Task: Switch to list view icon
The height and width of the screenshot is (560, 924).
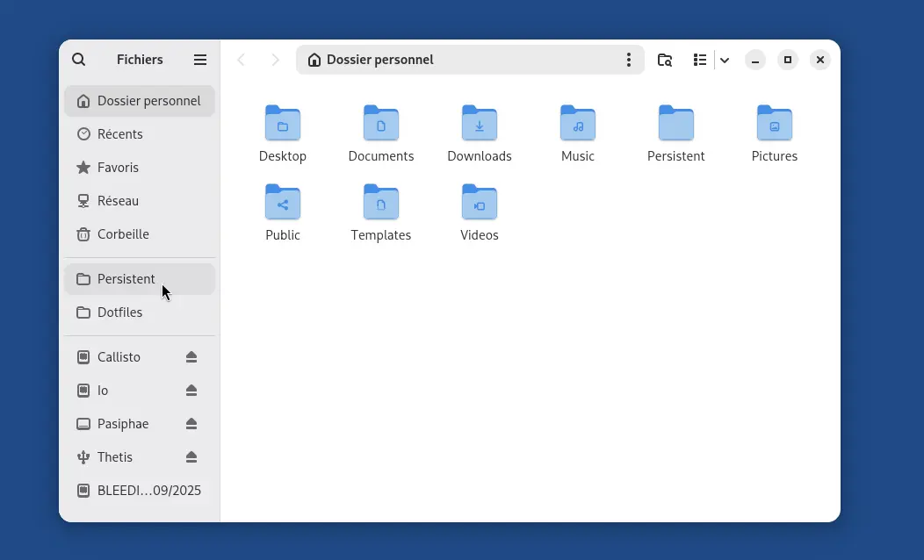Action: click(x=699, y=60)
